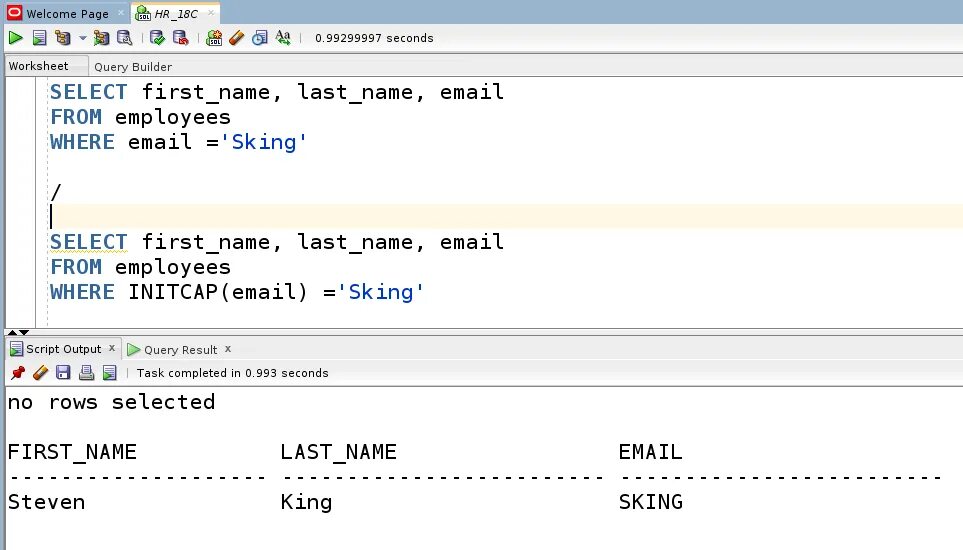Image resolution: width=963 pixels, height=550 pixels.
Task: Close the Query Result tab
Action: click(x=228, y=349)
